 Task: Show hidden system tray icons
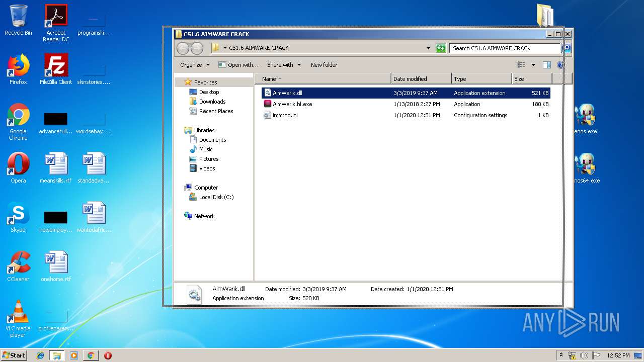561,355
